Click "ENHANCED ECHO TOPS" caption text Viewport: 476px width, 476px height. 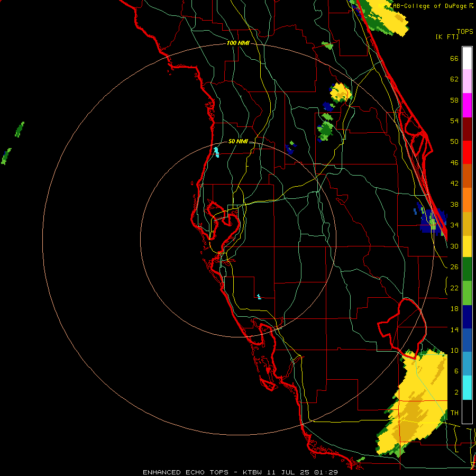click(x=185, y=472)
